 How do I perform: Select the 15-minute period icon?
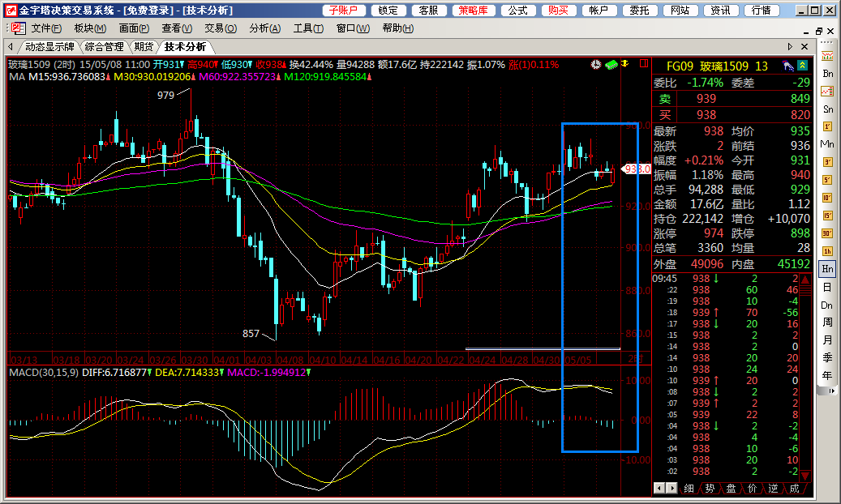point(827,216)
